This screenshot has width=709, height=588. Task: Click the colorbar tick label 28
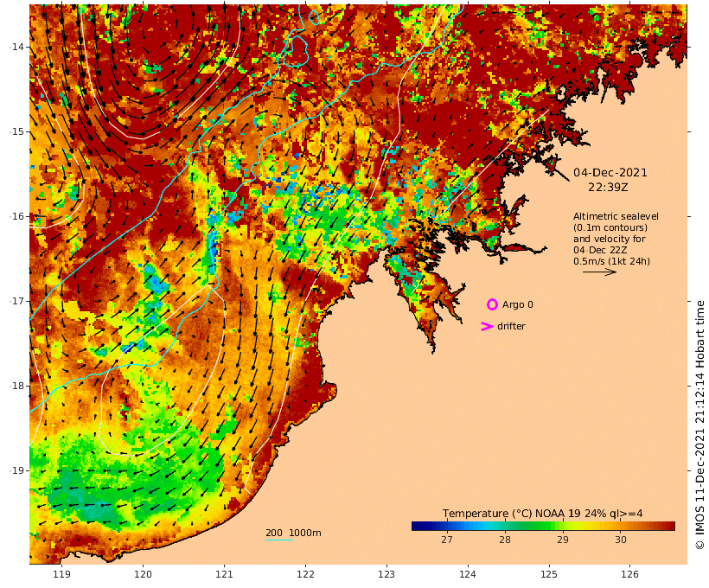click(505, 540)
